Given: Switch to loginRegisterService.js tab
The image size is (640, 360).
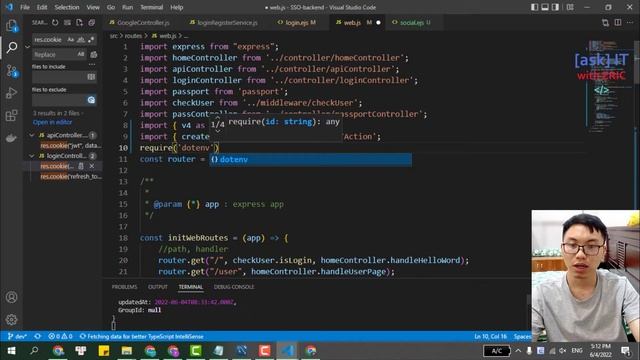Looking at the screenshot, I should click(x=224, y=23).
